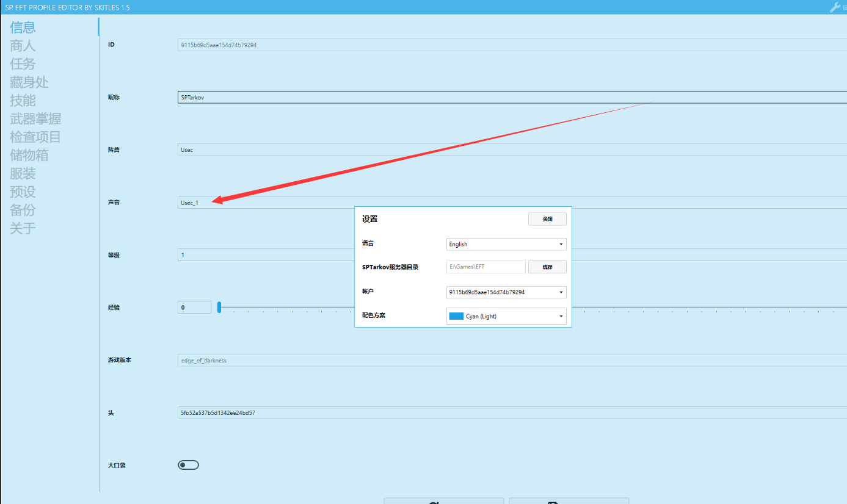Click the 游戏版本 label
The width and height of the screenshot is (847, 504).
pyautogui.click(x=120, y=360)
